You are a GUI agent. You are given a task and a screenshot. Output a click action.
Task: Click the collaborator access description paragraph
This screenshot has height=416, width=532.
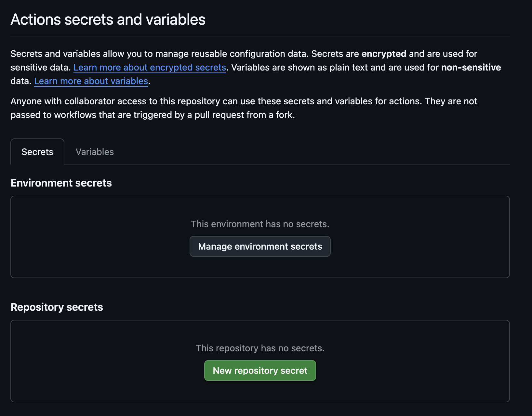click(x=243, y=108)
